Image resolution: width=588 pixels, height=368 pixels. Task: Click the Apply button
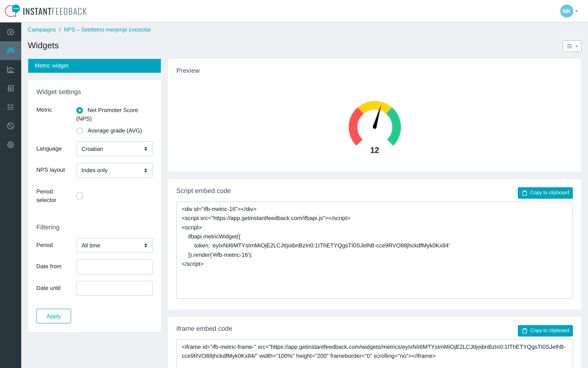coord(54,316)
